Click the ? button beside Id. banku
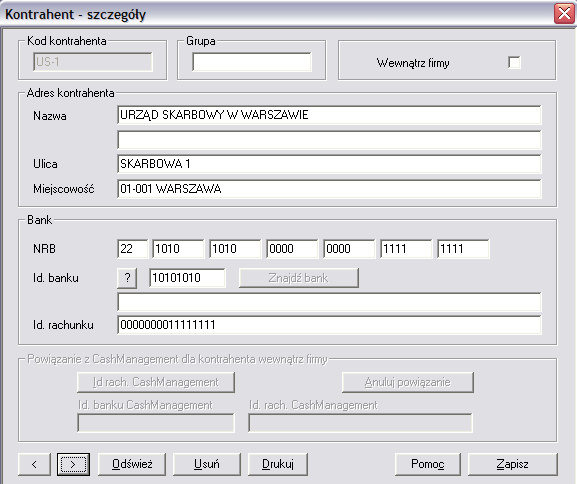The height and width of the screenshot is (484, 577). pyautogui.click(x=127, y=278)
